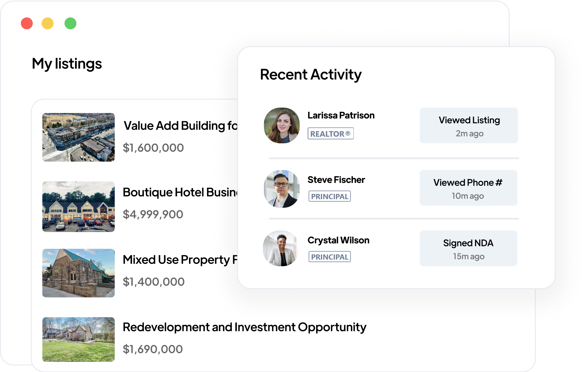Open the Value Add Building listing thumbnail
588x372 pixels.
[78, 137]
